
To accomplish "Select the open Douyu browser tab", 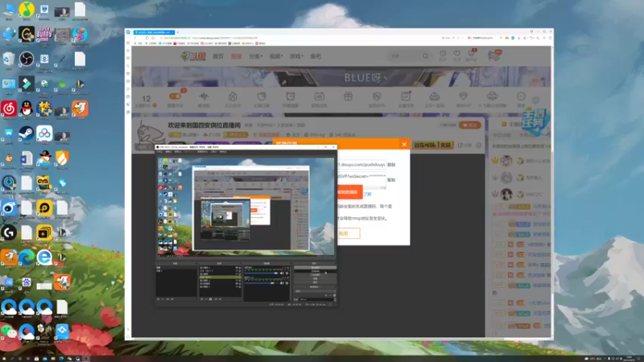I will click(x=154, y=32).
